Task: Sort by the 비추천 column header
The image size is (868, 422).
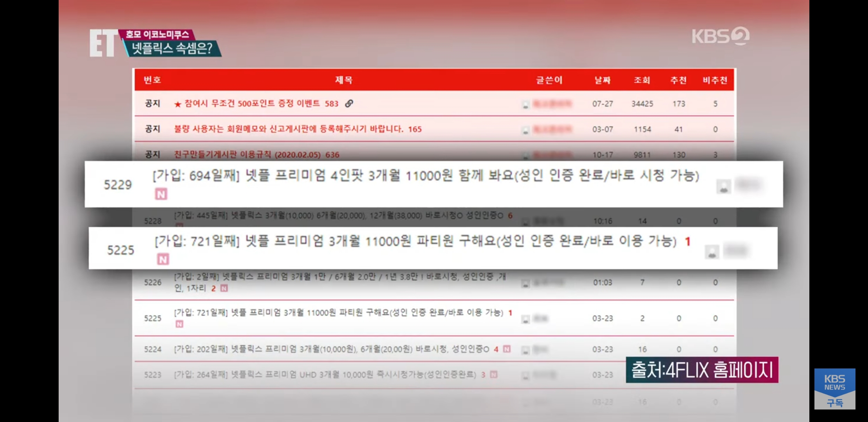Action: point(715,80)
